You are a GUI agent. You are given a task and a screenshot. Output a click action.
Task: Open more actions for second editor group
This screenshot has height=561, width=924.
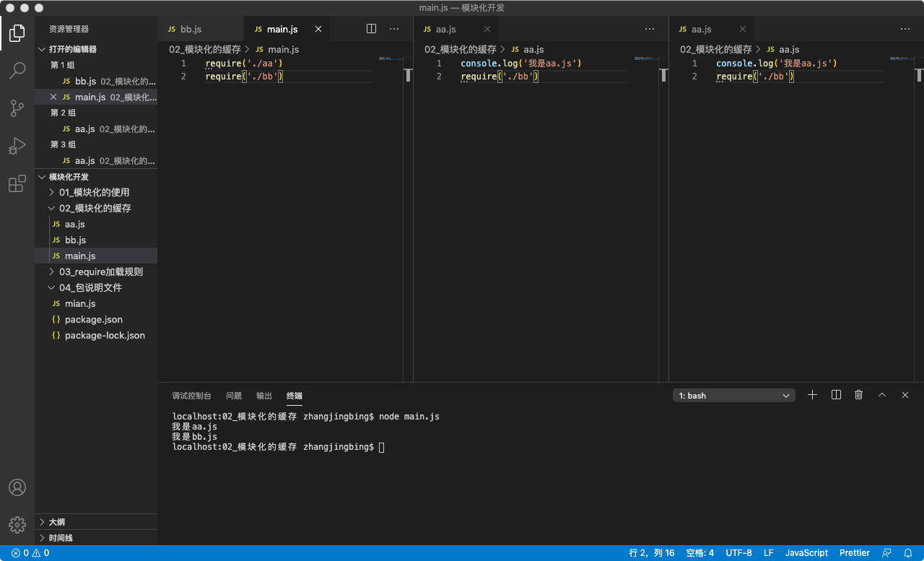point(650,29)
